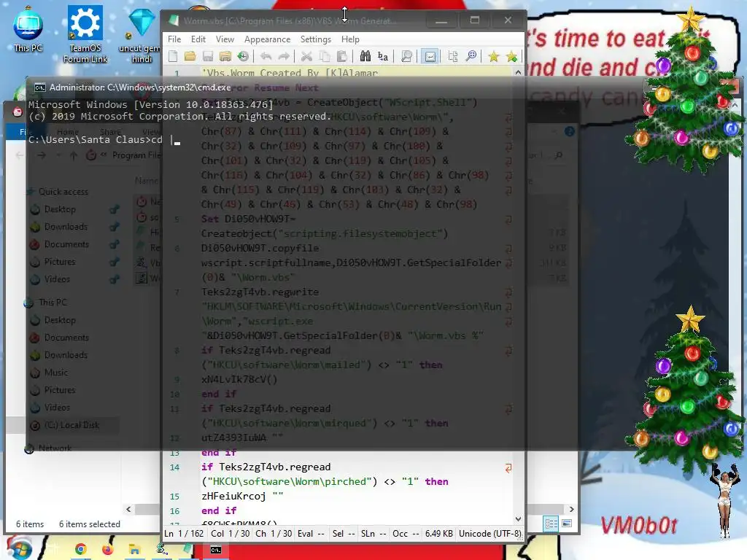This screenshot has width=747, height=560.
Task: Open File Explorer from the taskbar
Action: tap(135, 550)
